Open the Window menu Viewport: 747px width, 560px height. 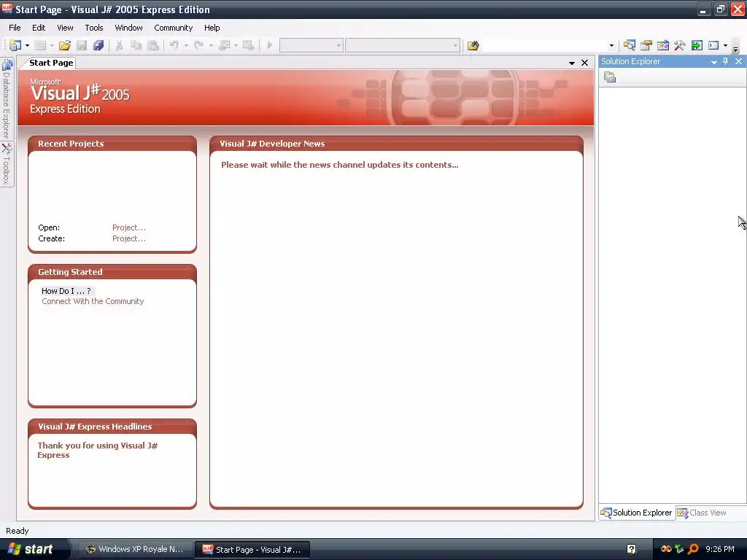click(128, 28)
